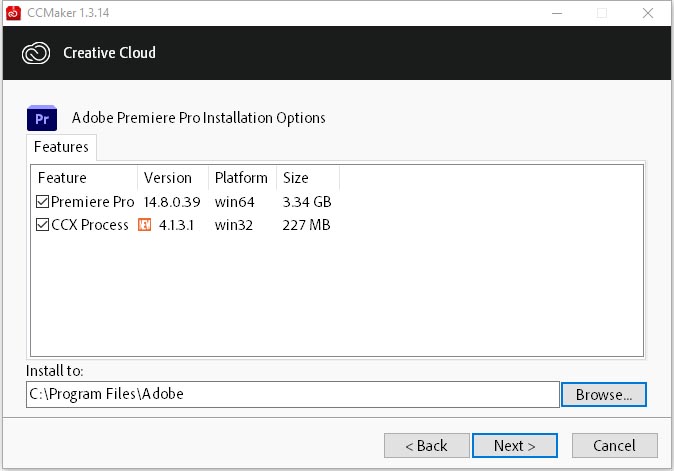Screen dimensions: 674x471
Task: Click the Size column header
Action: pyautogui.click(x=307, y=178)
